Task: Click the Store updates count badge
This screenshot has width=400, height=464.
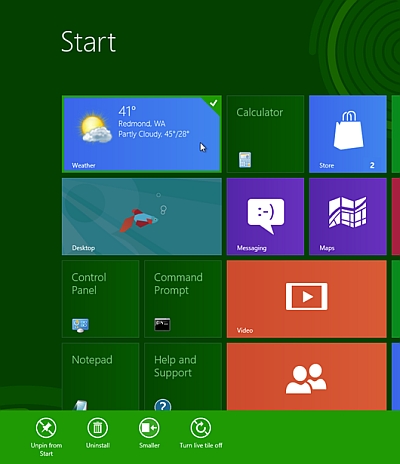Action: [372, 165]
